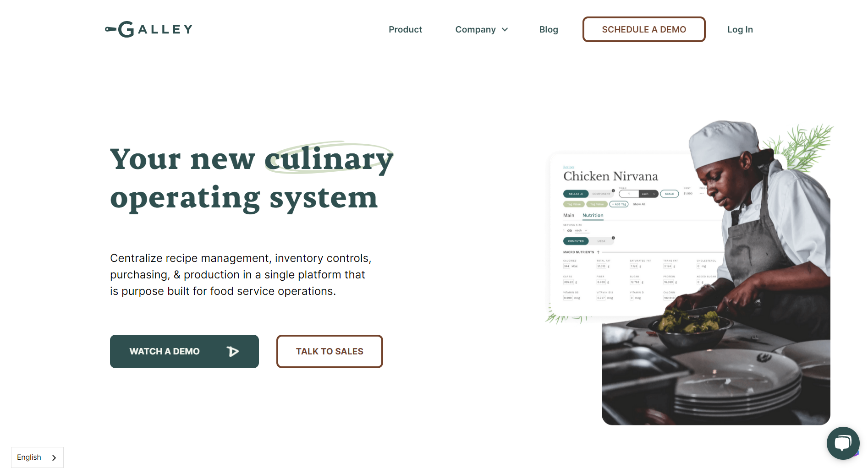
Task: Collapse Macro Nutrients using the arrow icon
Action: 598,252
